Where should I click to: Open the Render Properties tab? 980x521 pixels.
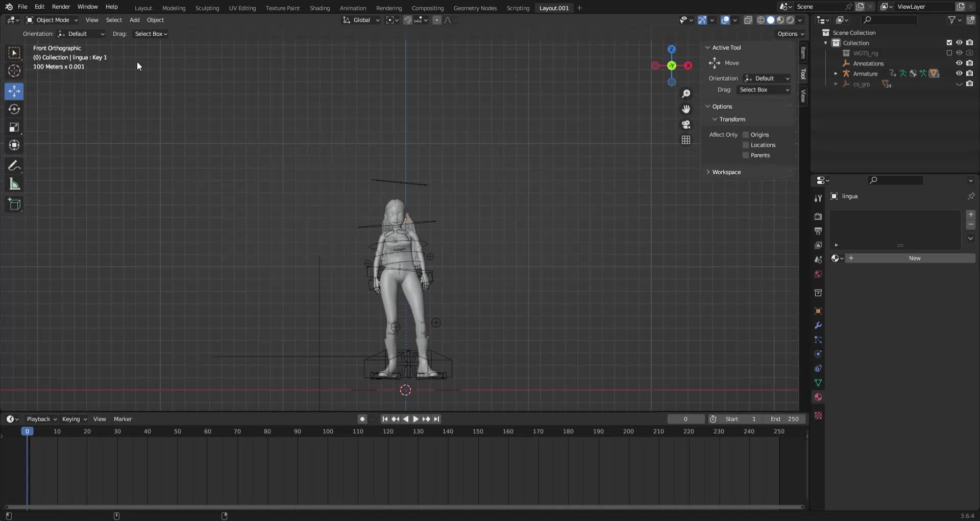(x=818, y=217)
